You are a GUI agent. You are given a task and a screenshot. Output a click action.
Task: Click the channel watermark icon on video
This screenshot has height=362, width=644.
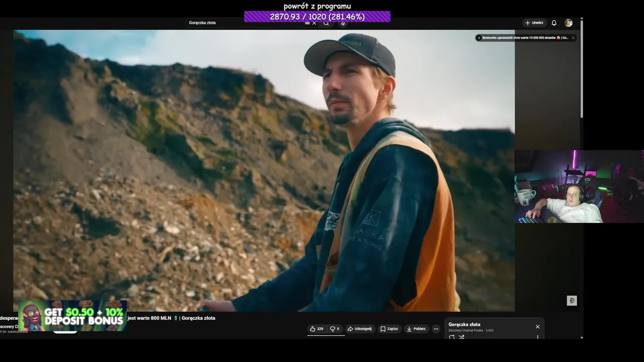point(572,301)
